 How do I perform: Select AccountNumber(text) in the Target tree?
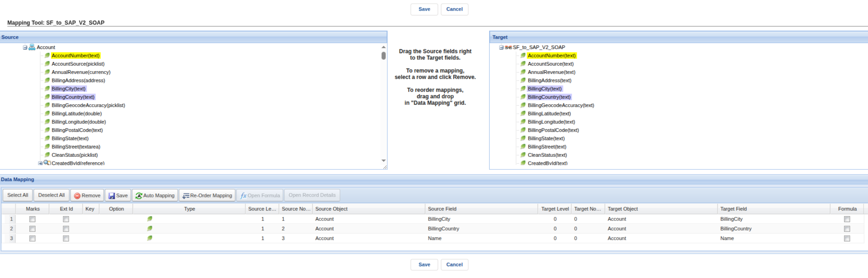pyautogui.click(x=551, y=56)
